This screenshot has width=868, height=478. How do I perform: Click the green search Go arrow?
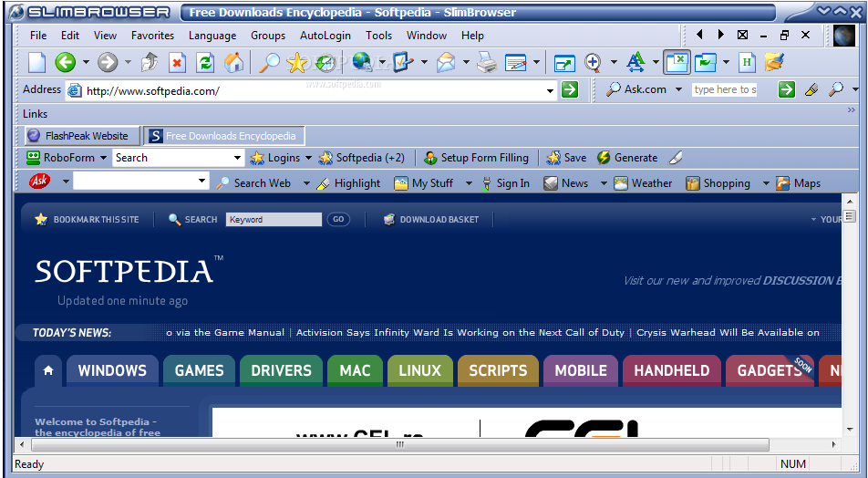click(787, 89)
